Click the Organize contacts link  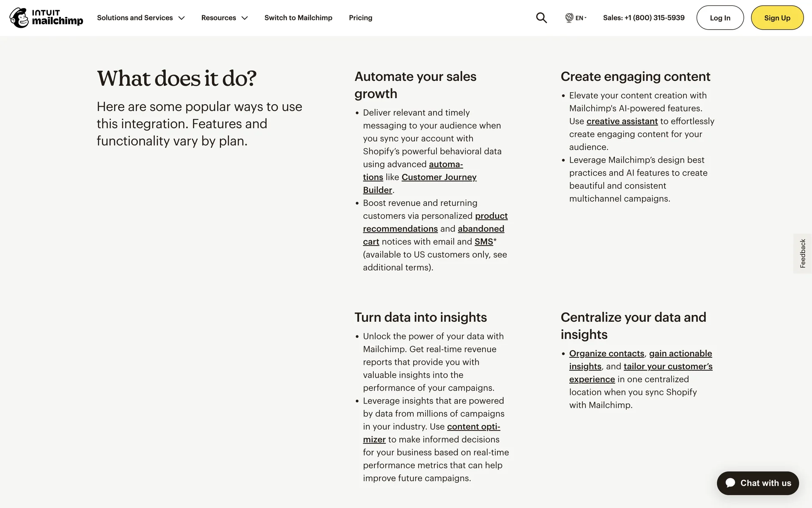606,353
